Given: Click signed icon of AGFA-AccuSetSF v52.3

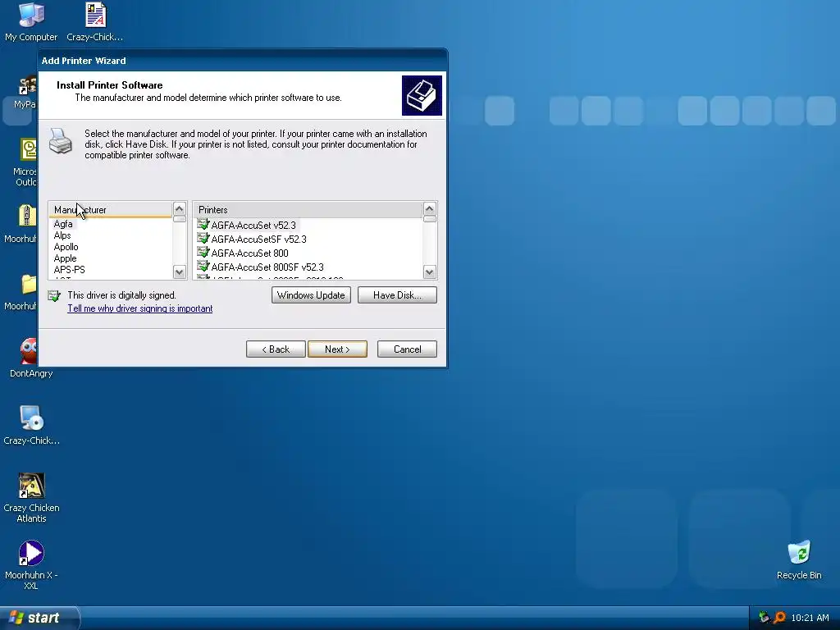Looking at the screenshot, I should [x=203, y=239].
